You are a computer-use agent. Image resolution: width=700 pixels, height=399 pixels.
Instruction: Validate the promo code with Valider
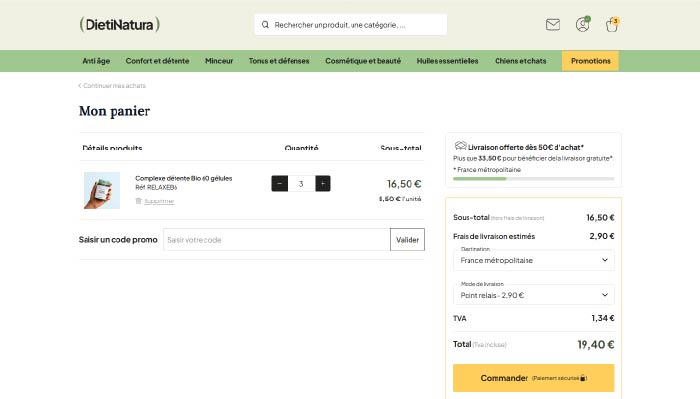[x=407, y=240]
